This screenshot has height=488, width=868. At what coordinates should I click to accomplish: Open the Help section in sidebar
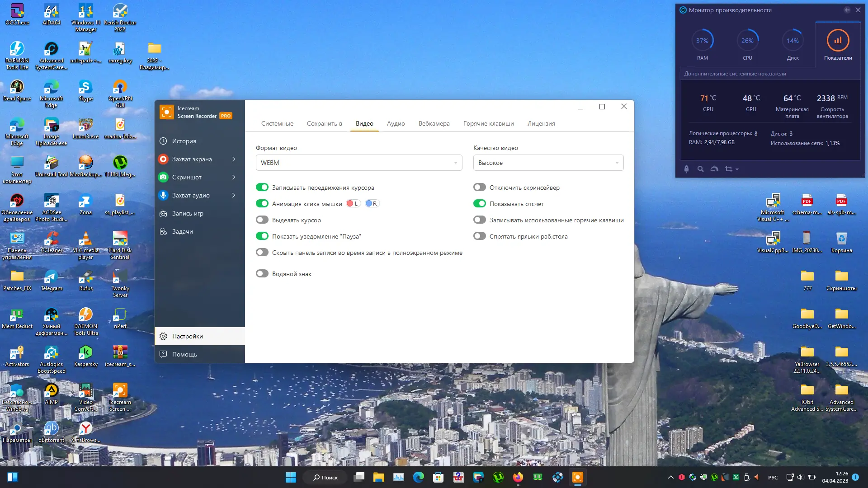click(x=184, y=354)
